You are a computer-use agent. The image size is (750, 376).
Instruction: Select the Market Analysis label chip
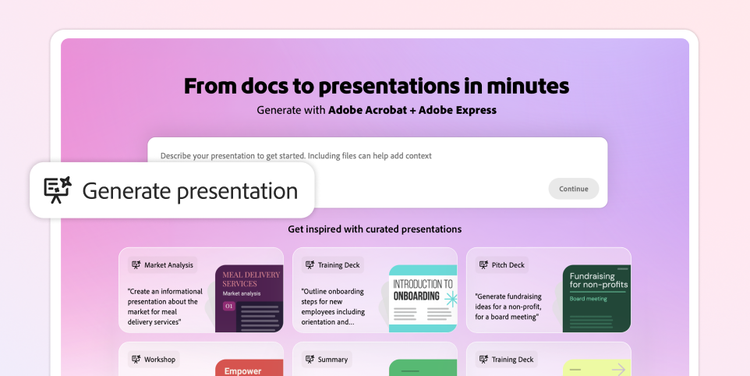[x=163, y=265]
